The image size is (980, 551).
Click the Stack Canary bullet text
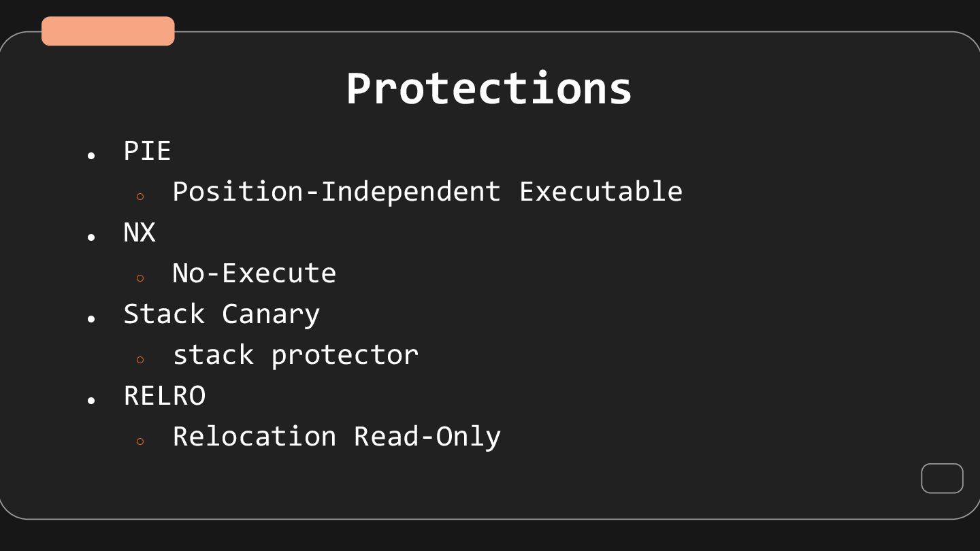point(222,314)
